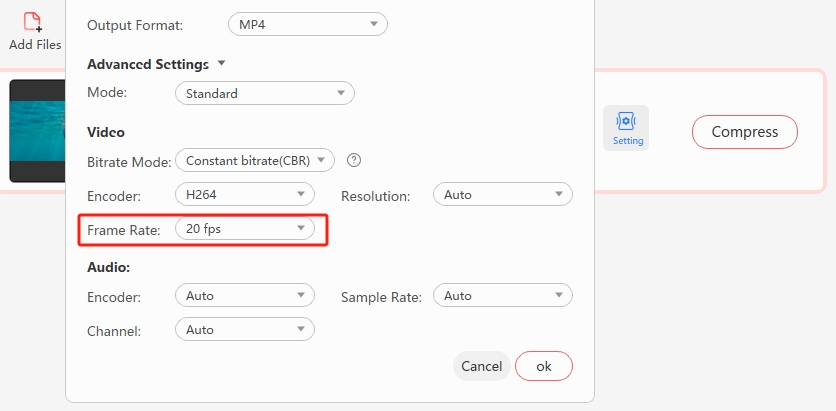Confirm settings with the ok button
Image resolution: width=836 pixels, height=411 pixels.
tap(543, 366)
